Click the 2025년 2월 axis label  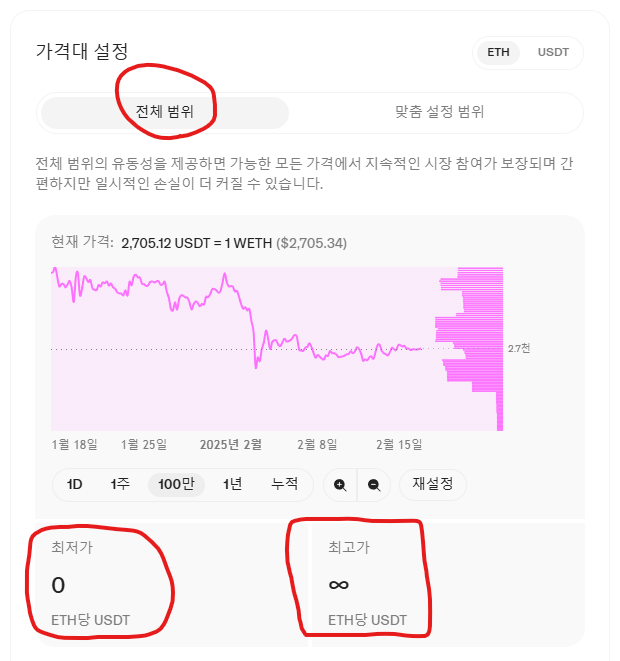coord(231,445)
